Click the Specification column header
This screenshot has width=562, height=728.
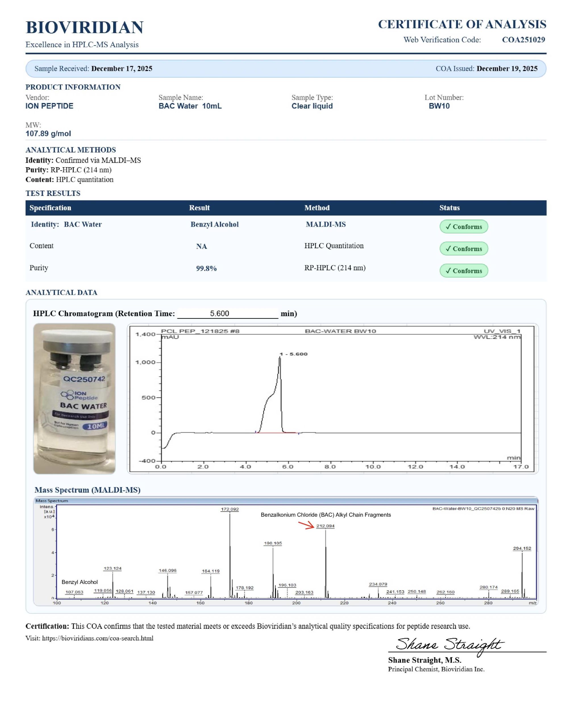pos(50,208)
